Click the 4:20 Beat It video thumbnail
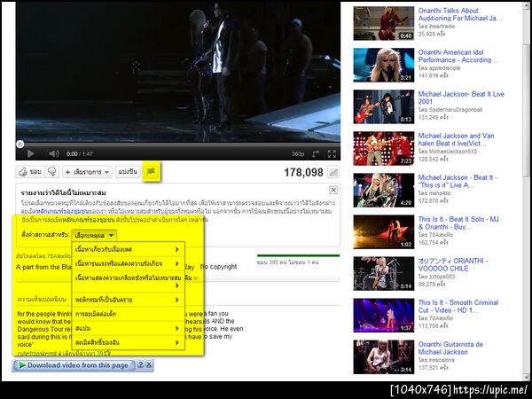 point(383,191)
